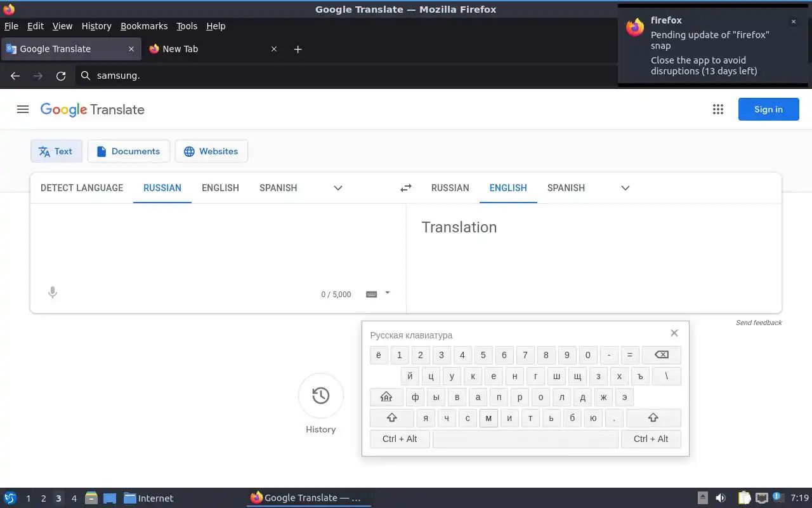Viewport: 812px width, 508px height.
Task: Open the input tools dropdown arrow
Action: pyautogui.click(x=388, y=293)
